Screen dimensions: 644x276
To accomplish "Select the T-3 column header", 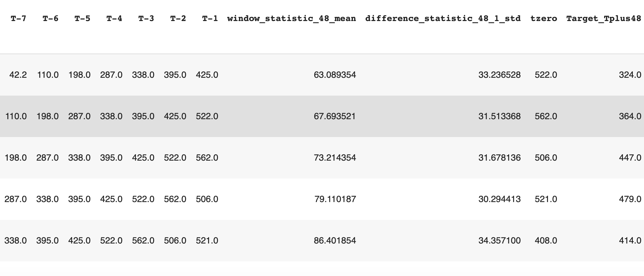I will (x=146, y=18).
